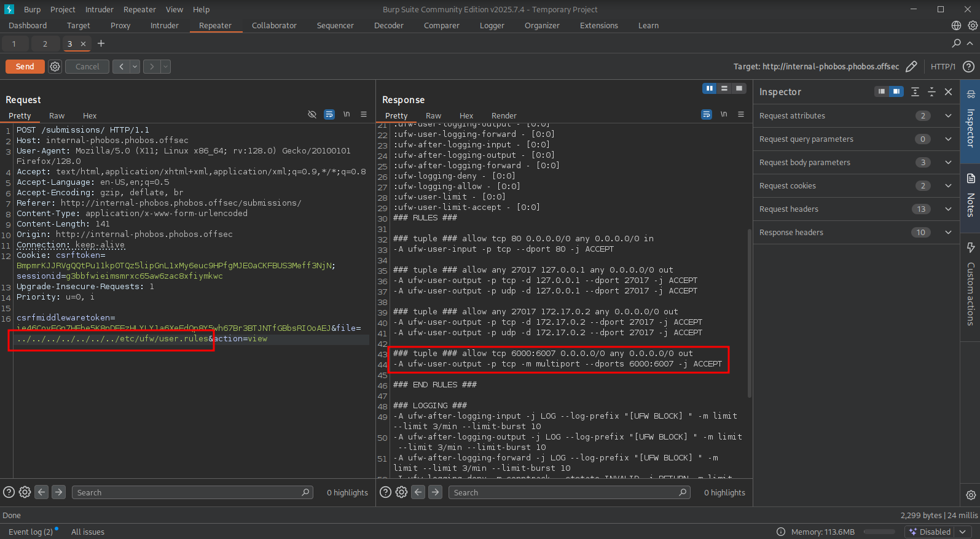Image resolution: width=980 pixels, height=539 pixels.
Task: Open Repeater send settings gear icon
Action: click(x=55, y=66)
